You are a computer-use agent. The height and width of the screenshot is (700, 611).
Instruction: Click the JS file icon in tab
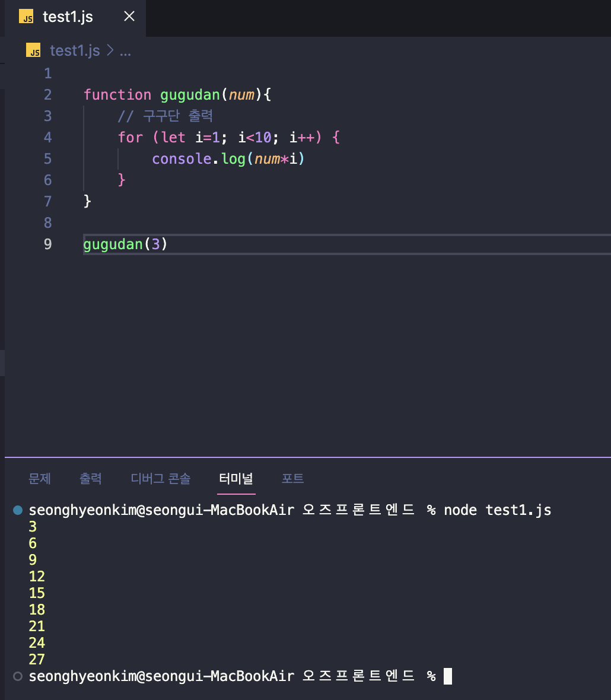pyautogui.click(x=26, y=17)
